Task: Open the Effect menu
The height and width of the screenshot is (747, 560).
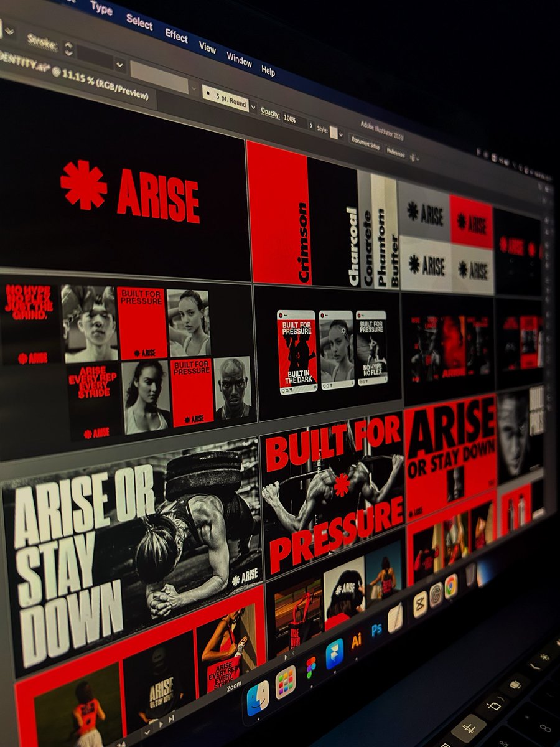Action: point(176,36)
